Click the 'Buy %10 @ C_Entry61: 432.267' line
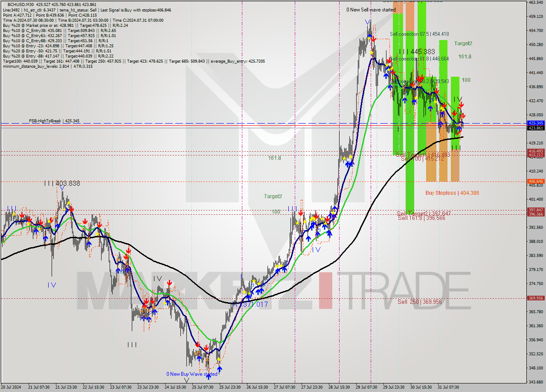Viewport: 546px width, 392px height. click(x=59, y=35)
